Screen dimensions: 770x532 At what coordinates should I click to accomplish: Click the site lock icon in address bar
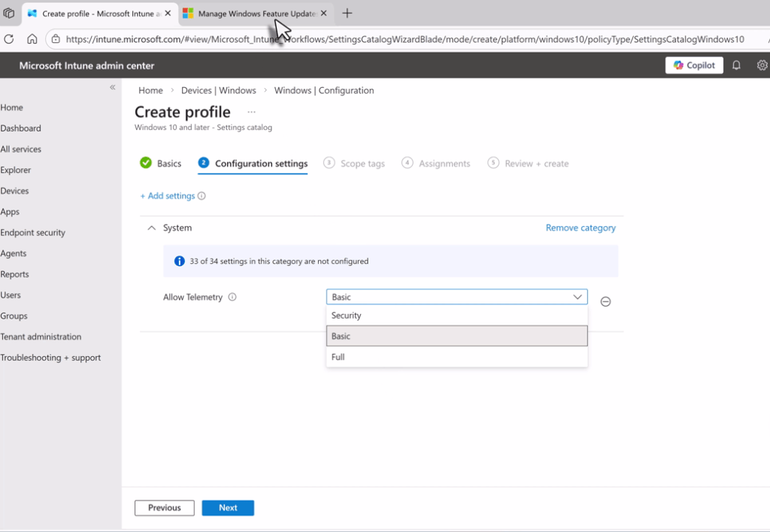pyautogui.click(x=56, y=39)
